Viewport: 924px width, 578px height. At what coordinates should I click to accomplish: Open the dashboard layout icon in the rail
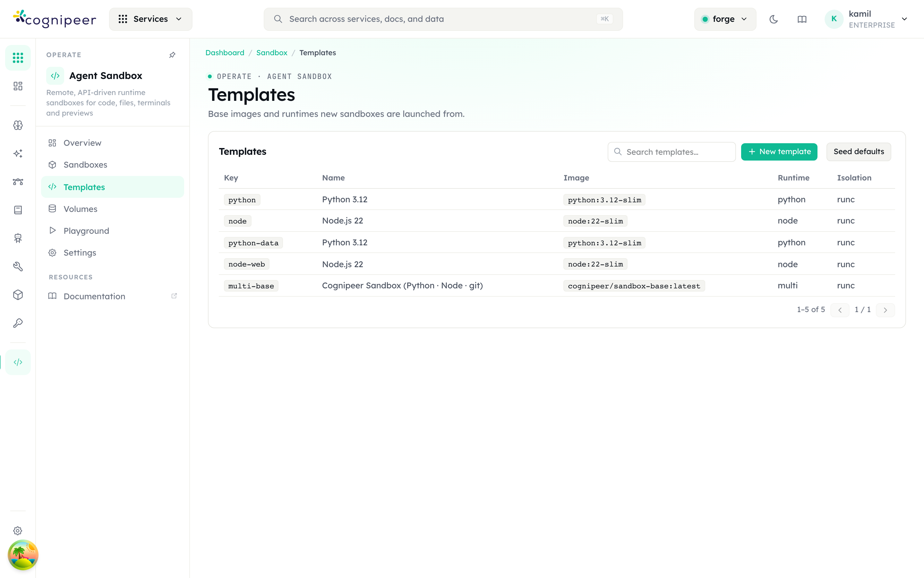(18, 86)
